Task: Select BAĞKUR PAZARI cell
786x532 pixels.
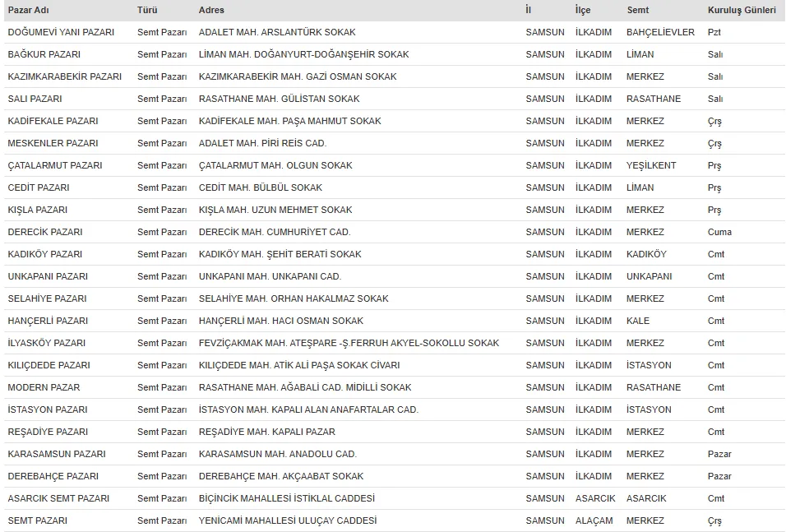Action: point(44,54)
